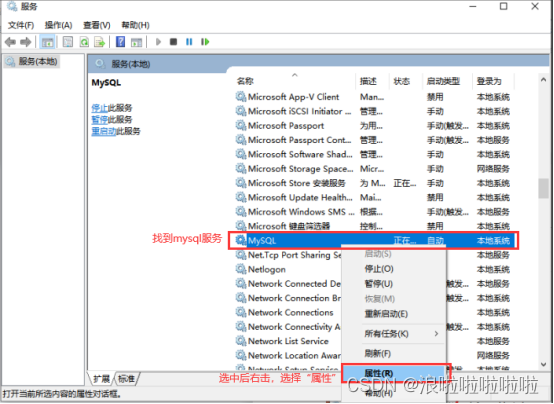Open the 操作(A) menu
Screen dimensions: 554x404
pyautogui.click(x=58, y=25)
